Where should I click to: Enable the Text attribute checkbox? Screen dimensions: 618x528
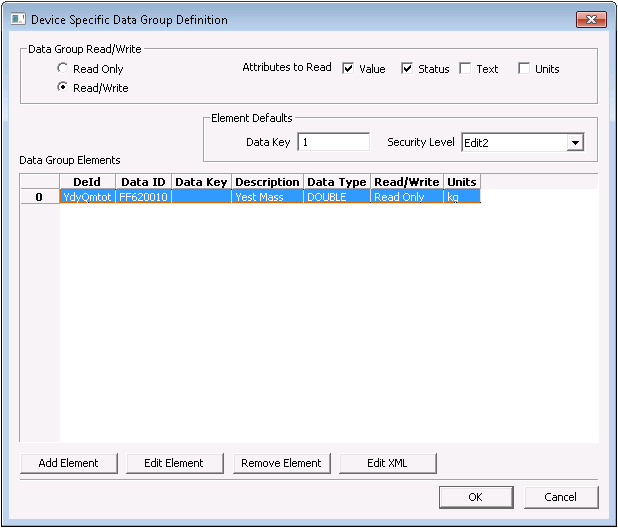[465, 69]
